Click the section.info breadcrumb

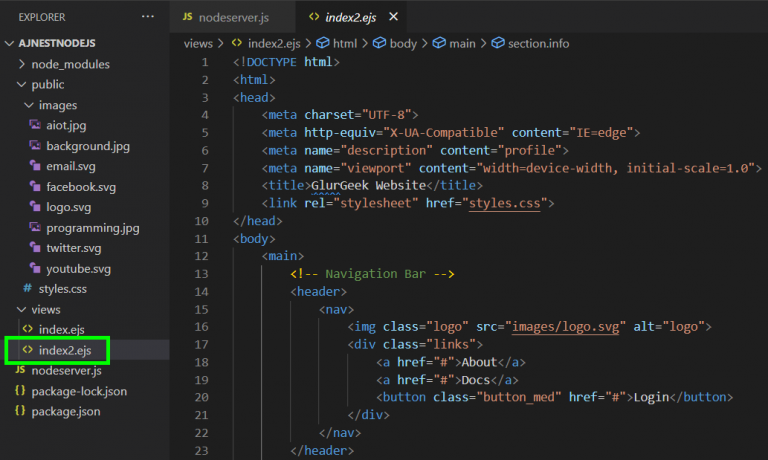538,43
